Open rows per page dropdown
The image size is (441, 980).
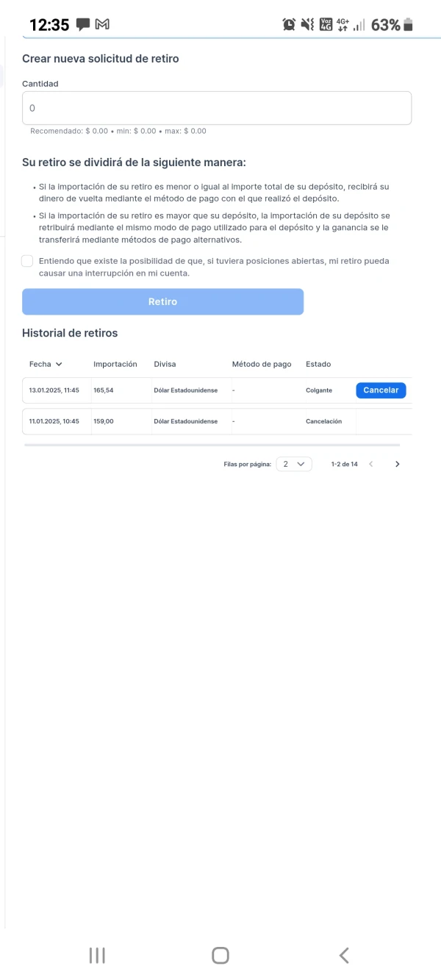(x=294, y=464)
